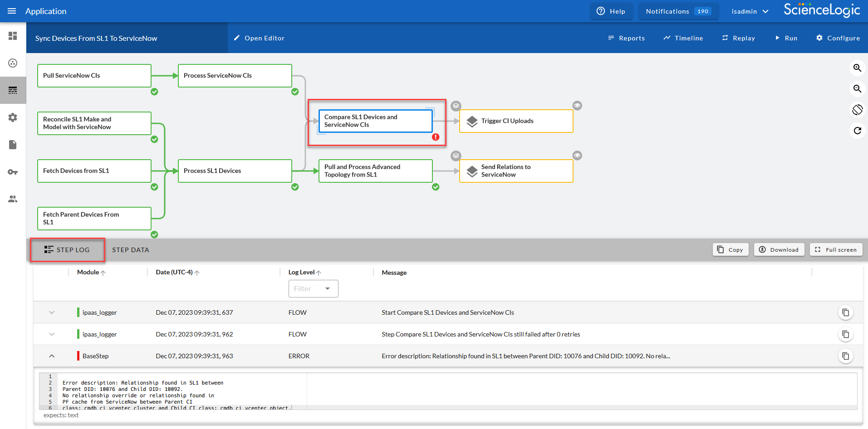Screen dimensions: 868x429
Task: Open the credentials key icon in sidebar
Action: 13,172
